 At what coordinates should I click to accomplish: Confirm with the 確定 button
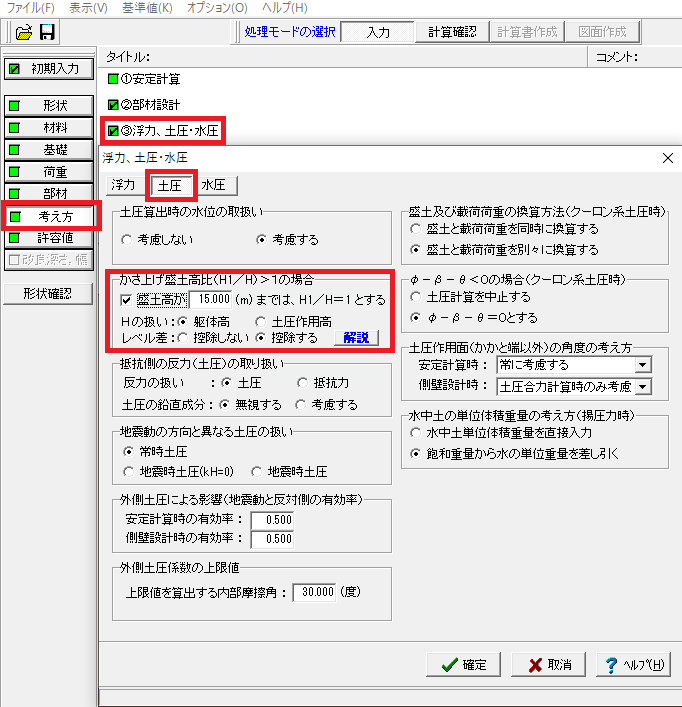(463, 665)
